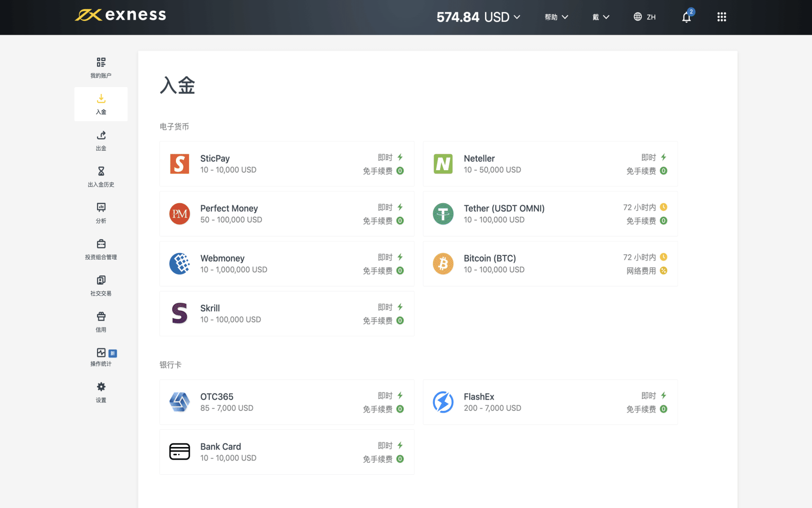
Task: Select 我的账户 in the sidebar
Action: [101, 68]
